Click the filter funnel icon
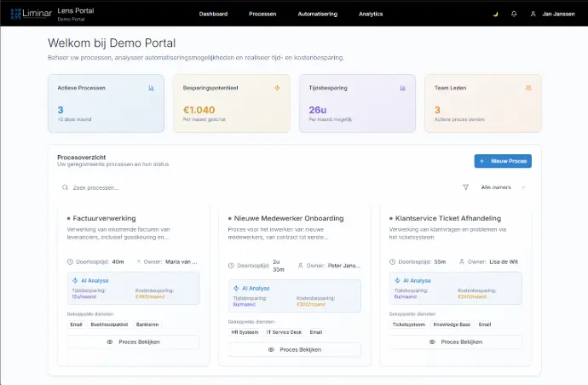Image resolution: width=588 pixels, height=385 pixels. pos(465,187)
